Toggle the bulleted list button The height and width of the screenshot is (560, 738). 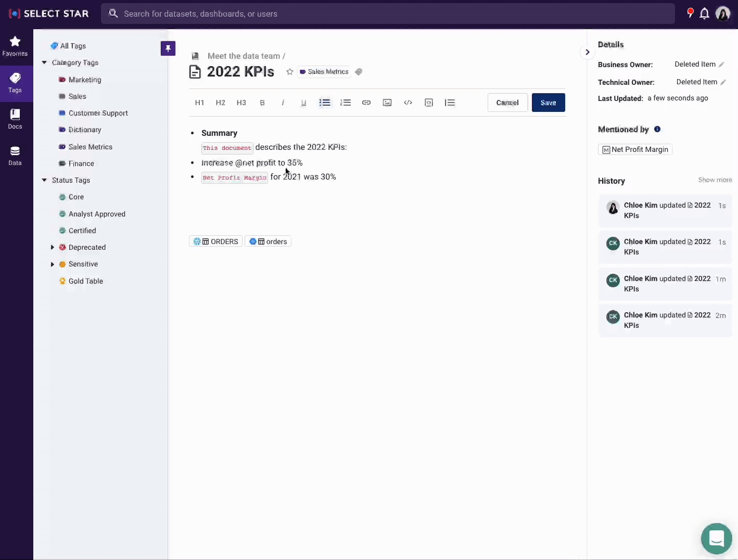pyautogui.click(x=325, y=103)
